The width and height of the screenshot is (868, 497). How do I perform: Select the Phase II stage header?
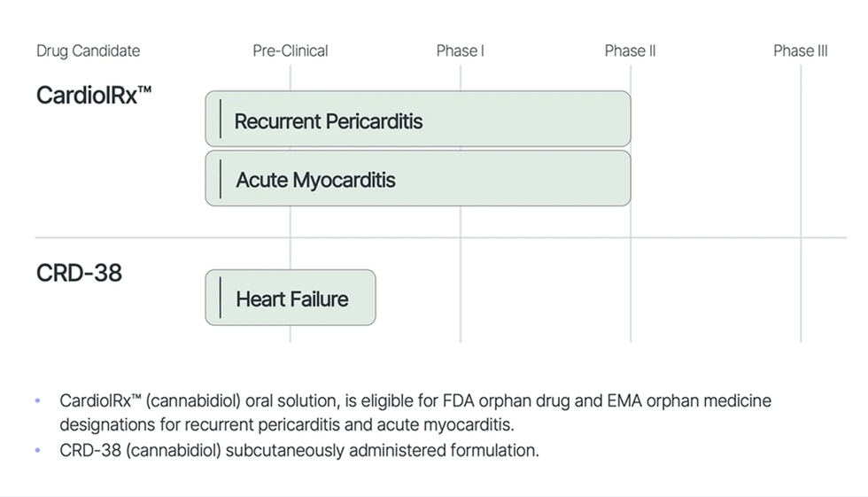(630, 50)
